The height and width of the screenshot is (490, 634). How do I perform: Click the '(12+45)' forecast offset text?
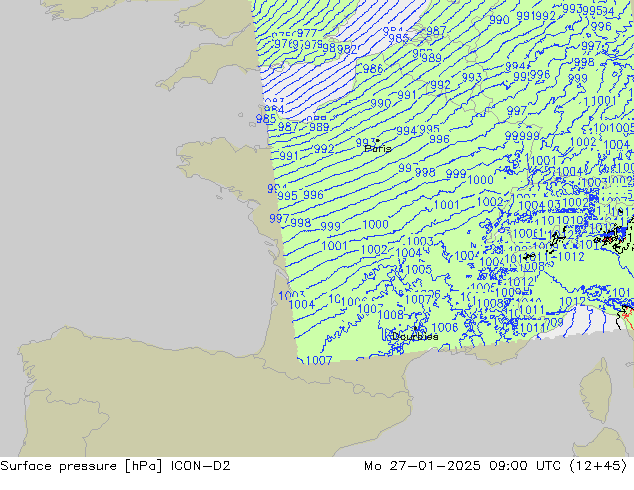598,466
